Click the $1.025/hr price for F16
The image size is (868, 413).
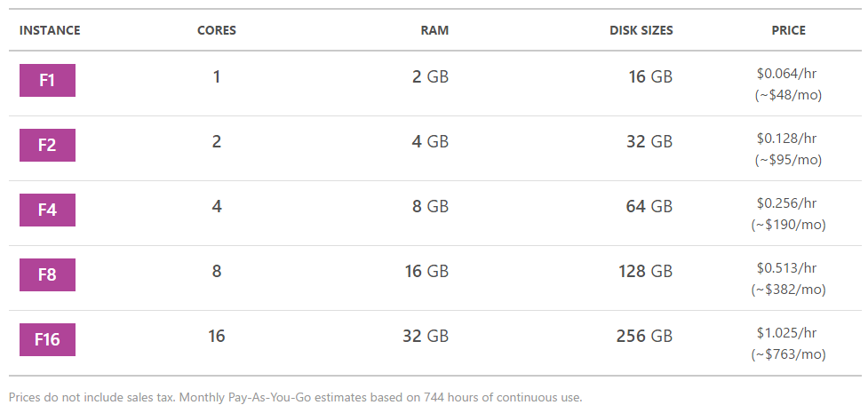pos(786,333)
